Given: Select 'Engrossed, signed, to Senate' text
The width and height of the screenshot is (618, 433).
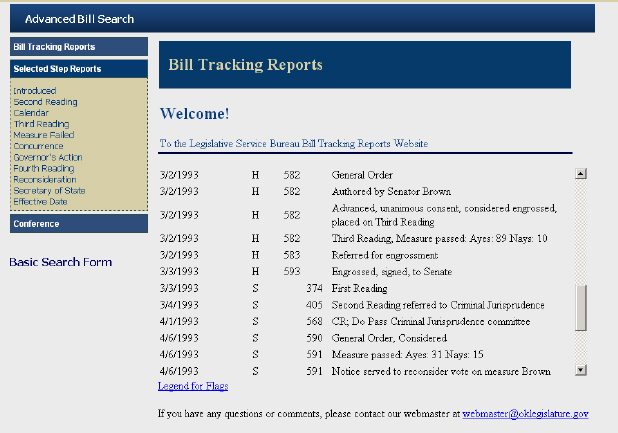Looking at the screenshot, I should pos(392,271).
